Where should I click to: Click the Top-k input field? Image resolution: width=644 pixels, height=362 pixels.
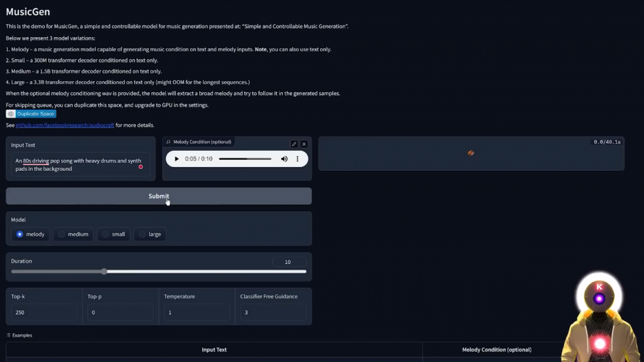point(44,312)
